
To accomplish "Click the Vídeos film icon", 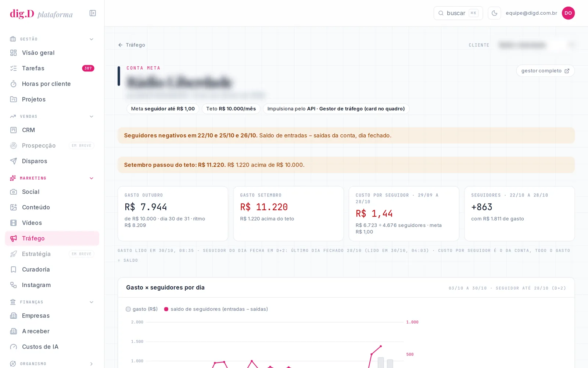I will coord(14,223).
